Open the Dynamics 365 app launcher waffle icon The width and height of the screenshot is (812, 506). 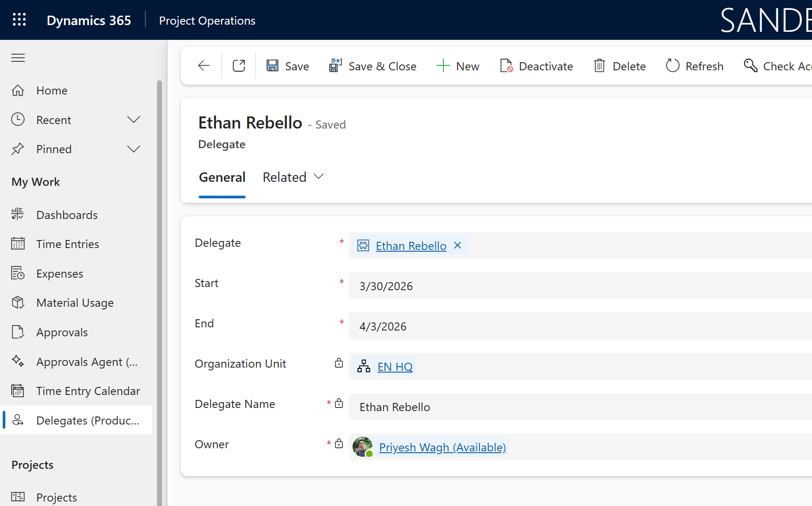[x=19, y=19]
